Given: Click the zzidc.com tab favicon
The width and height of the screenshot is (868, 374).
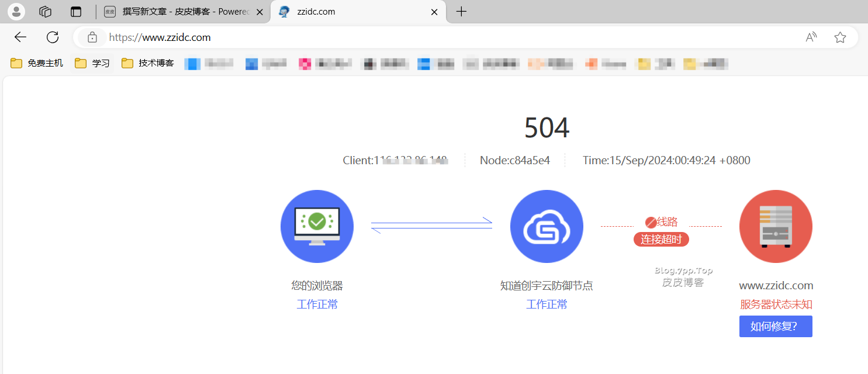Looking at the screenshot, I should (x=285, y=12).
